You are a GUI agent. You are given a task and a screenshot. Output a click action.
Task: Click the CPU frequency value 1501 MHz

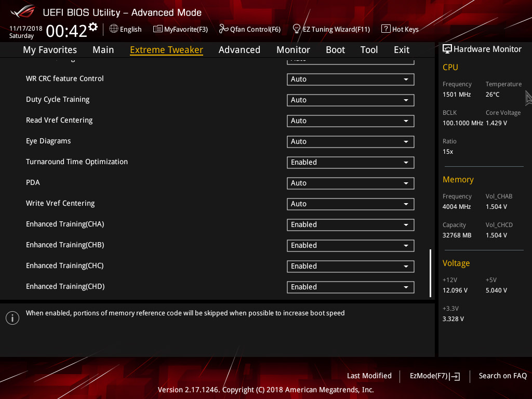pyautogui.click(x=457, y=95)
